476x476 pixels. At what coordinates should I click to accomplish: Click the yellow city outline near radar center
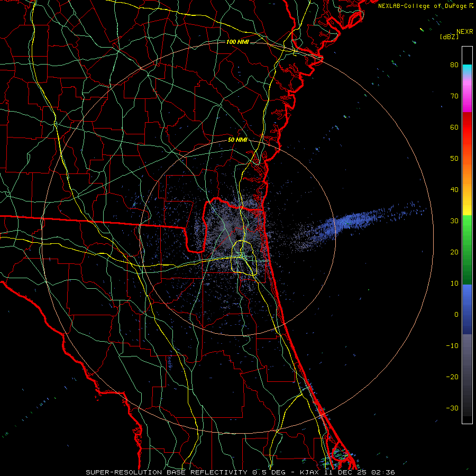[x=245, y=258]
